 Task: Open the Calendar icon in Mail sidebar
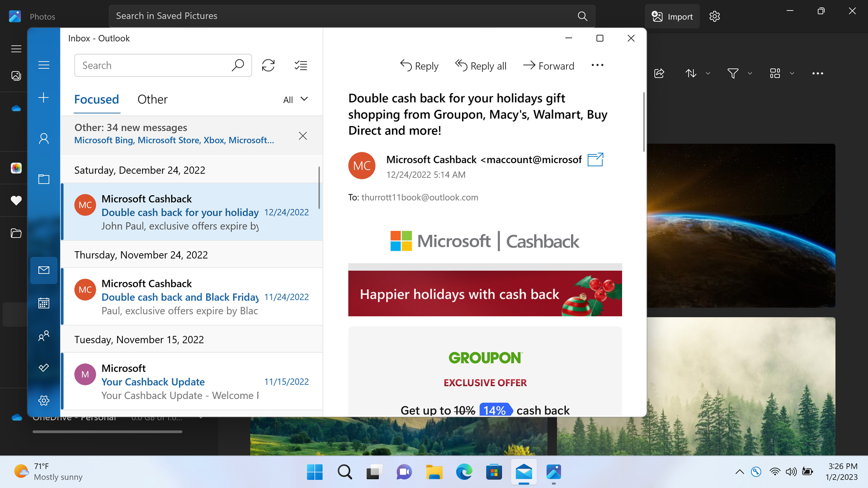44,303
